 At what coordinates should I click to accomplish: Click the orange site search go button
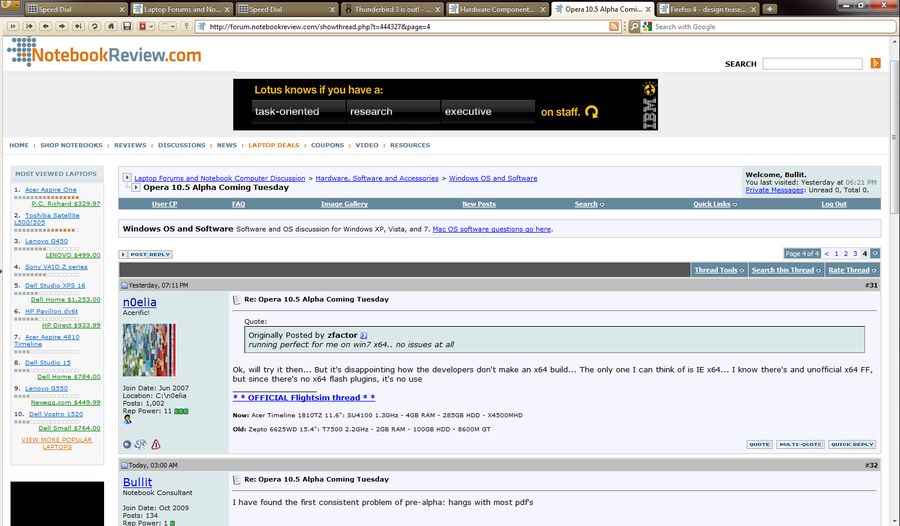(x=875, y=63)
